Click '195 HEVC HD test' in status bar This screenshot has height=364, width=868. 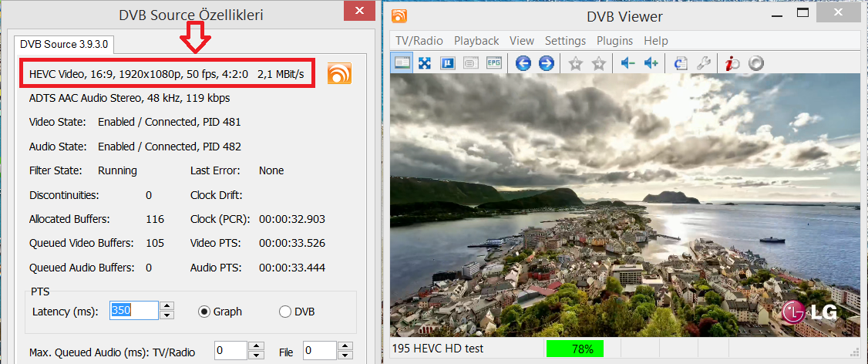click(437, 349)
